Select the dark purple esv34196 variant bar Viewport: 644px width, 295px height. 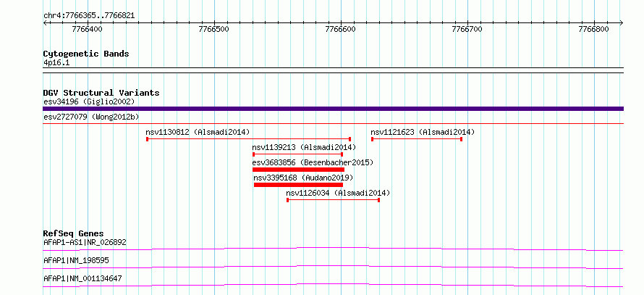[333, 109]
